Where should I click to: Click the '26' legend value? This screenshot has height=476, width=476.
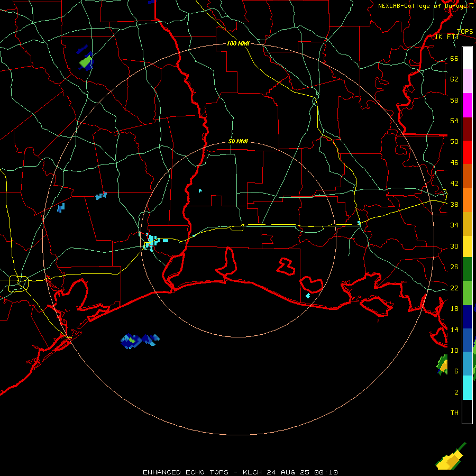[x=454, y=267]
